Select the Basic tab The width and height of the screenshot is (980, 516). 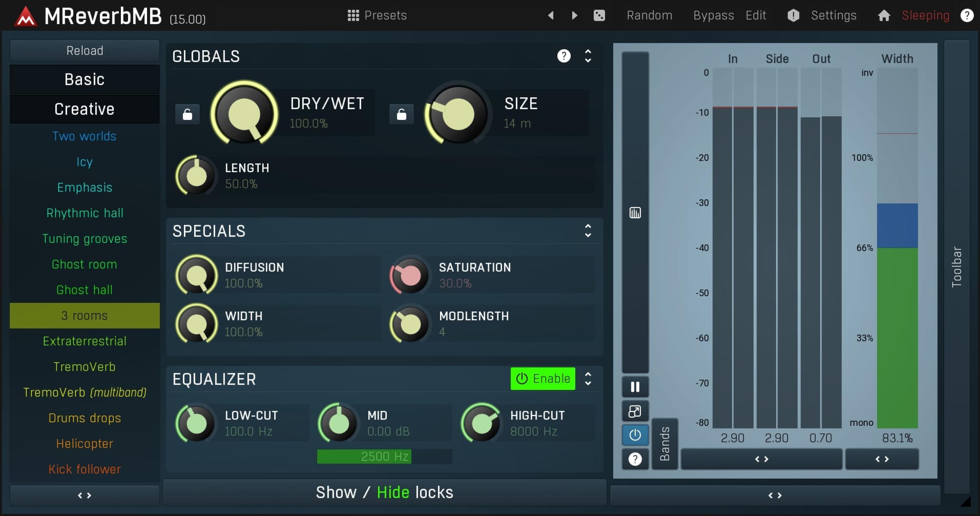pos(85,79)
